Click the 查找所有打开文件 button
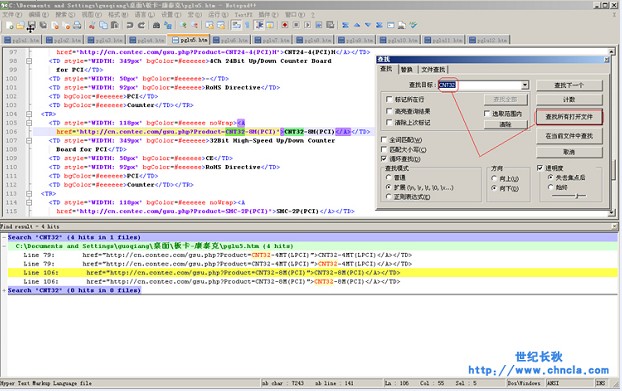 569,117
